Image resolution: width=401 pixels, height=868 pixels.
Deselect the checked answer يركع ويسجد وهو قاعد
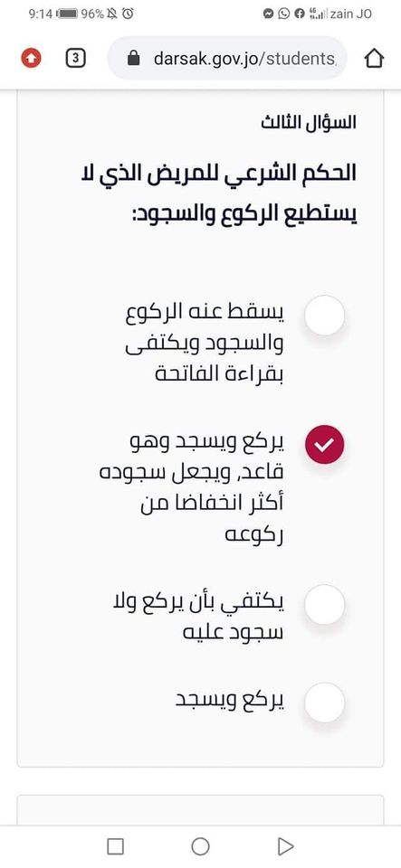click(x=325, y=444)
